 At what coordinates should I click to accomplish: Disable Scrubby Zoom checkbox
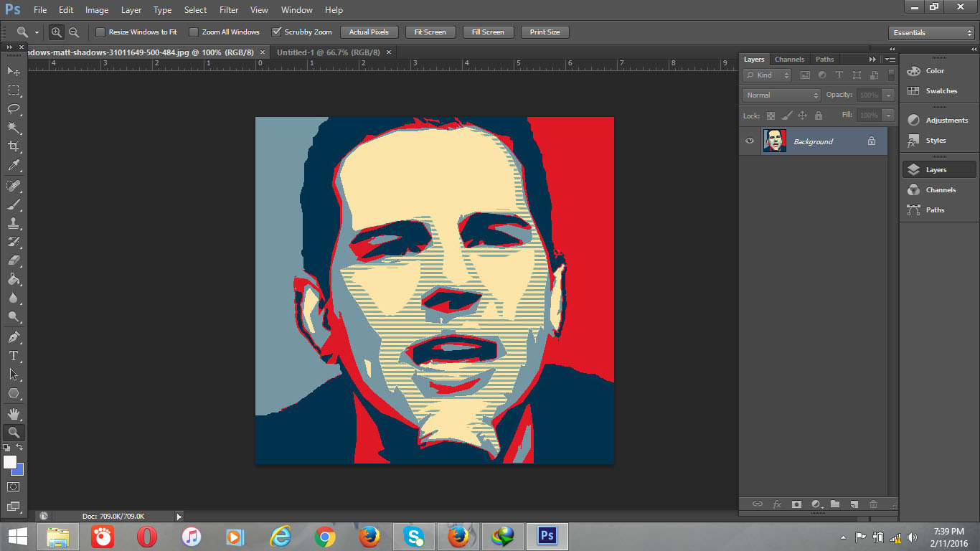tap(276, 32)
